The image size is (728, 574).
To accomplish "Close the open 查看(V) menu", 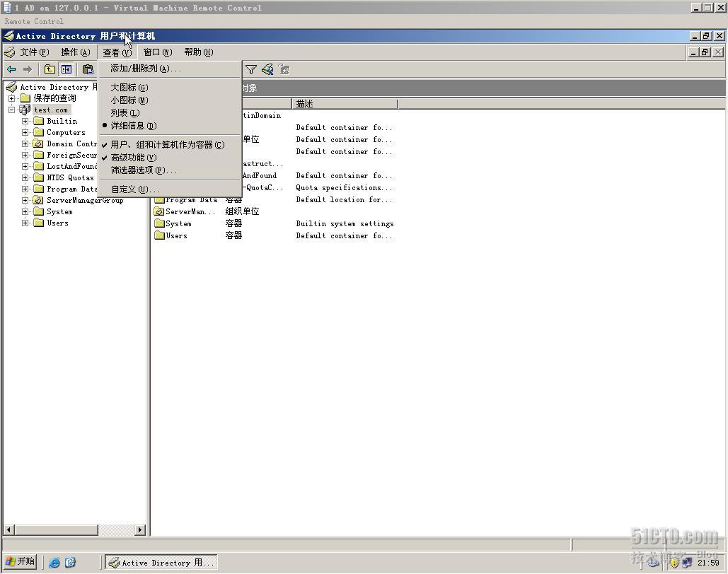I will click(x=117, y=52).
